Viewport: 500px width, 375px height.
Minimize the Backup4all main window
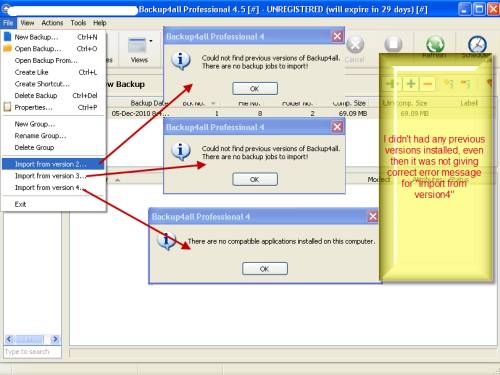tap(464, 9)
